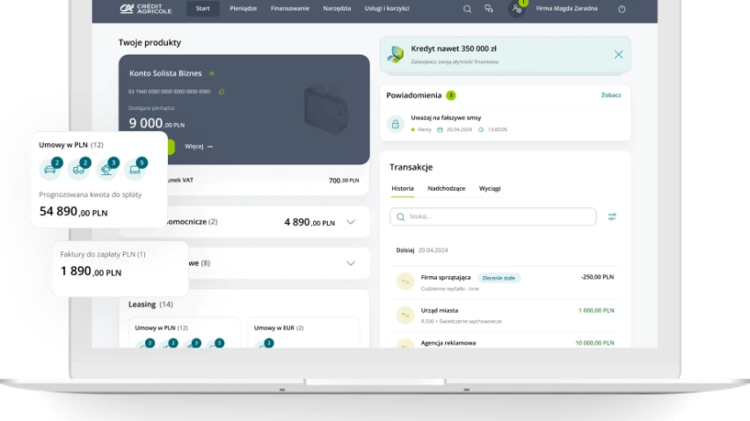This screenshot has width=750, height=421.
Task: Click the Więcej link on account card
Action: [x=199, y=146]
